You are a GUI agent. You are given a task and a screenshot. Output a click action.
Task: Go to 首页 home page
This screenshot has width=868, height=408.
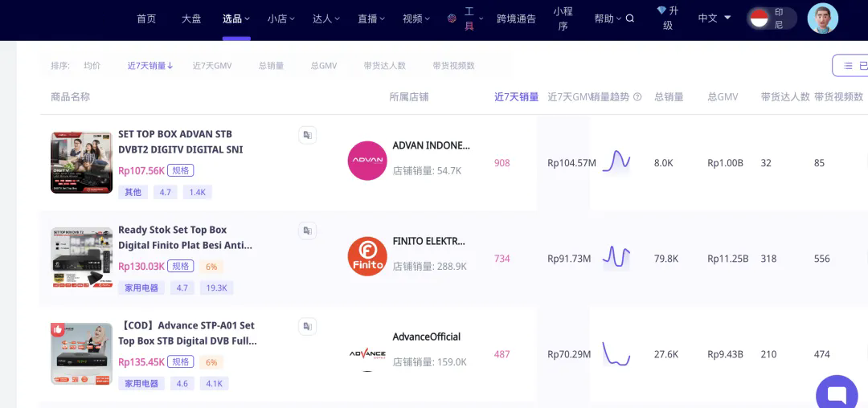[146, 18]
